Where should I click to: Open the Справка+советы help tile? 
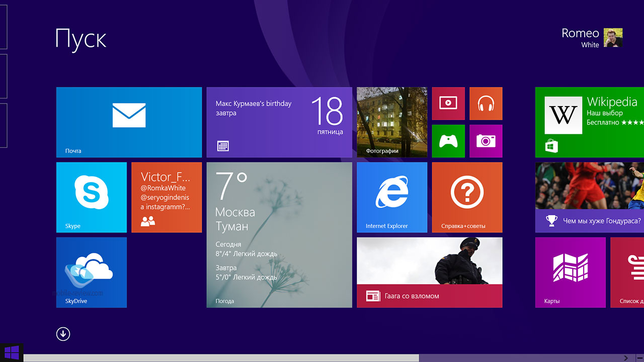tap(467, 198)
